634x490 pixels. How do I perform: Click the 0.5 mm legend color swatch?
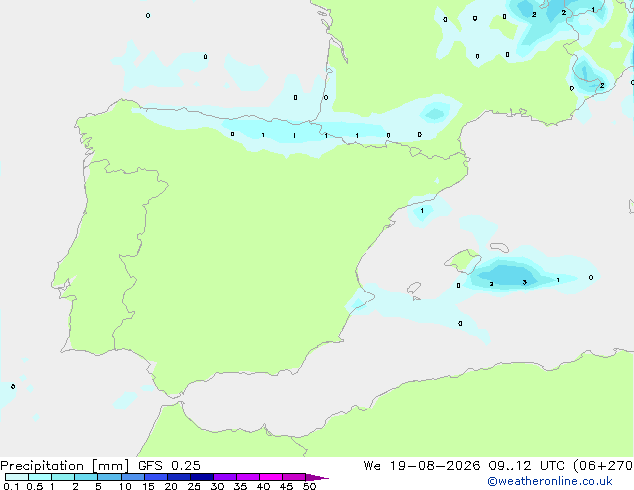point(40,477)
